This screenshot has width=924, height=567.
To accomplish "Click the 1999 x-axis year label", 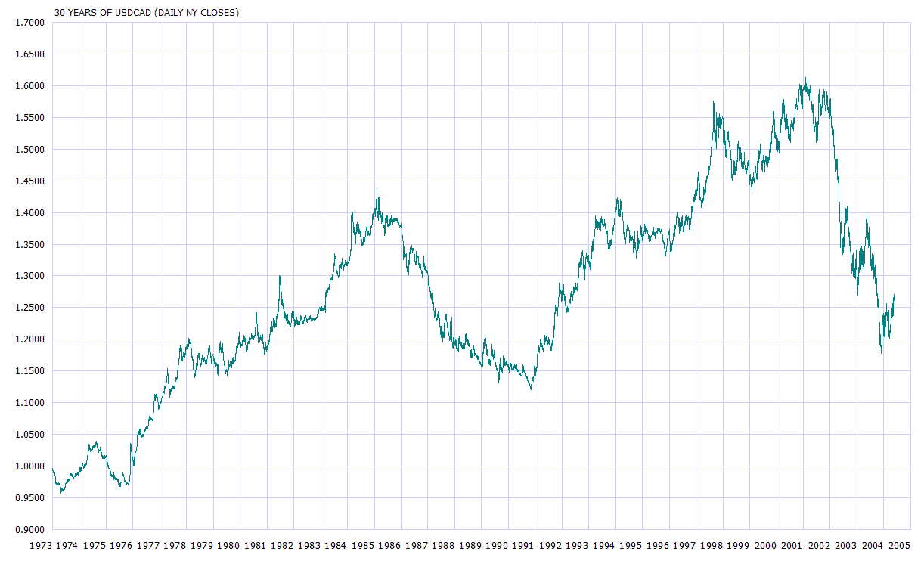I will click(739, 546).
